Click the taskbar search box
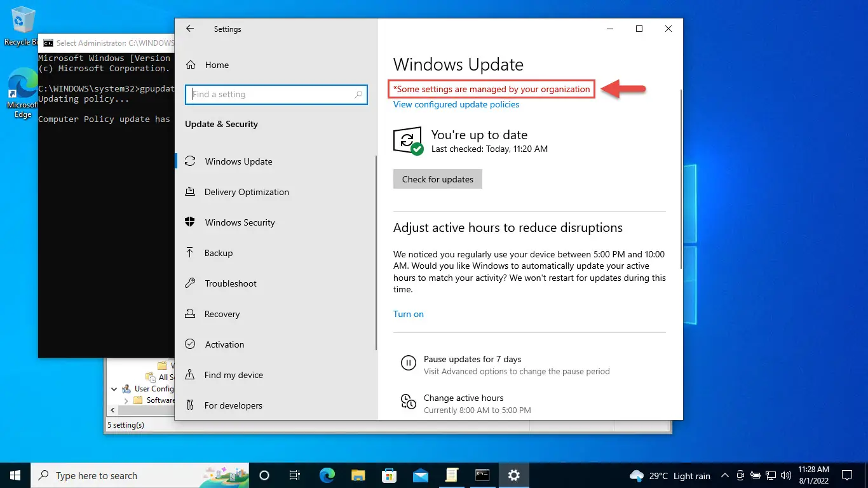 pyautogui.click(x=140, y=475)
